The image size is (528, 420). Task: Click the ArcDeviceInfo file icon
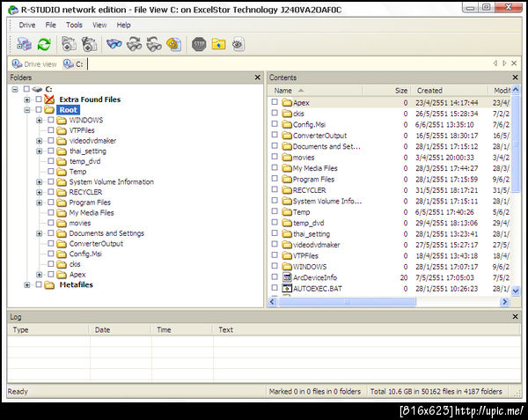coord(287,277)
